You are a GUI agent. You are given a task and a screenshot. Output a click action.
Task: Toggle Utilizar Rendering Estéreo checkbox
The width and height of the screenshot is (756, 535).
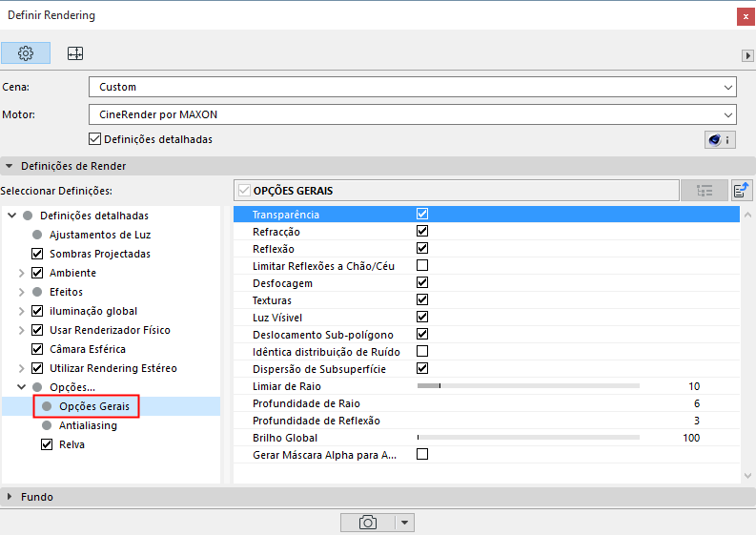pos(37,368)
